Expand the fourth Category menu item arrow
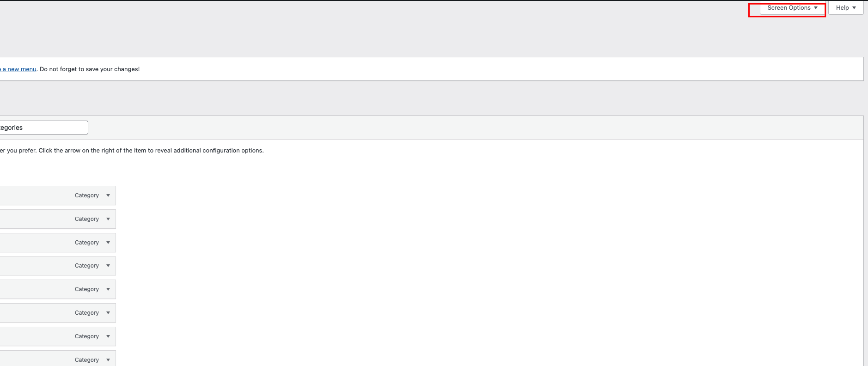The height and width of the screenshot is (366, 868). (x=108, y=266)
